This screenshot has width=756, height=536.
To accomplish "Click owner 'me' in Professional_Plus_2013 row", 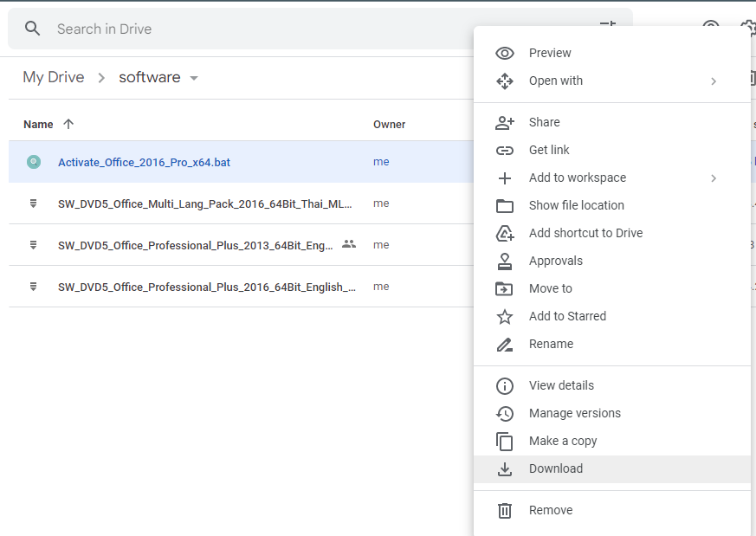I will [381, 245].
